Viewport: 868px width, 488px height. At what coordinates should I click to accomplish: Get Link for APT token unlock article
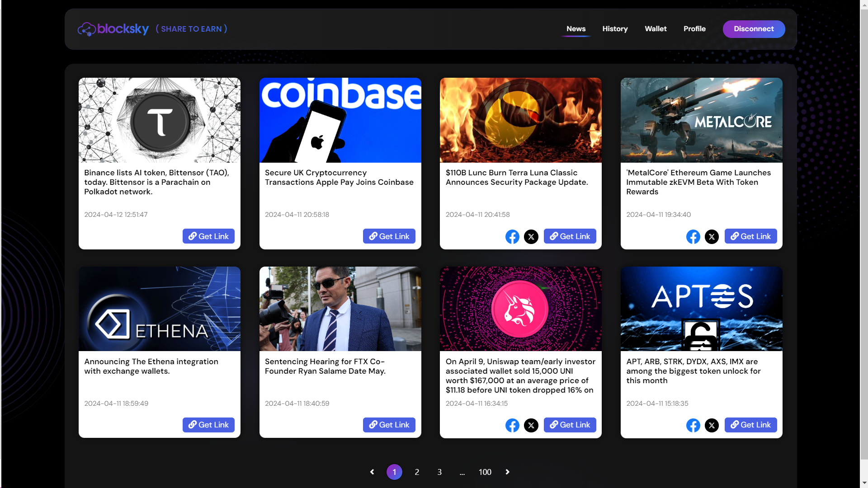tap(750, 425)
